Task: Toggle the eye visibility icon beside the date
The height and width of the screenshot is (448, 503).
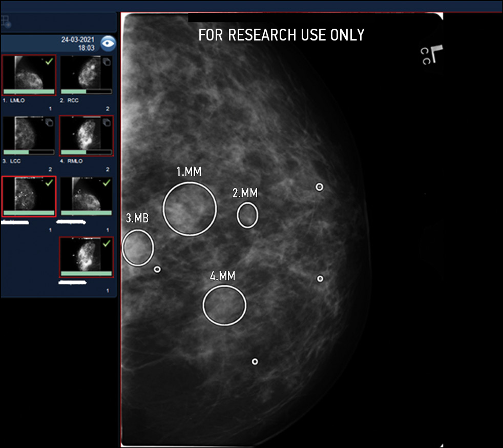Action: (108, 44)
